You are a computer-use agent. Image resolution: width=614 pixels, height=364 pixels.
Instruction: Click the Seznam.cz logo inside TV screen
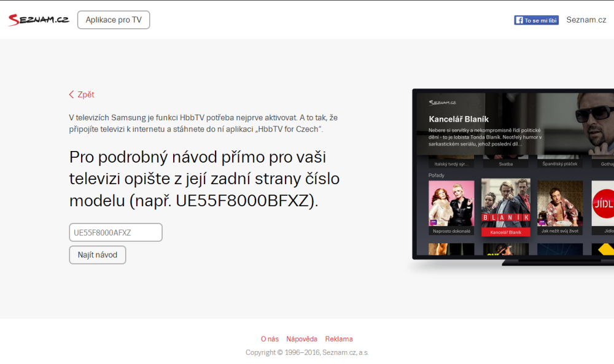[x=442, y=103]
